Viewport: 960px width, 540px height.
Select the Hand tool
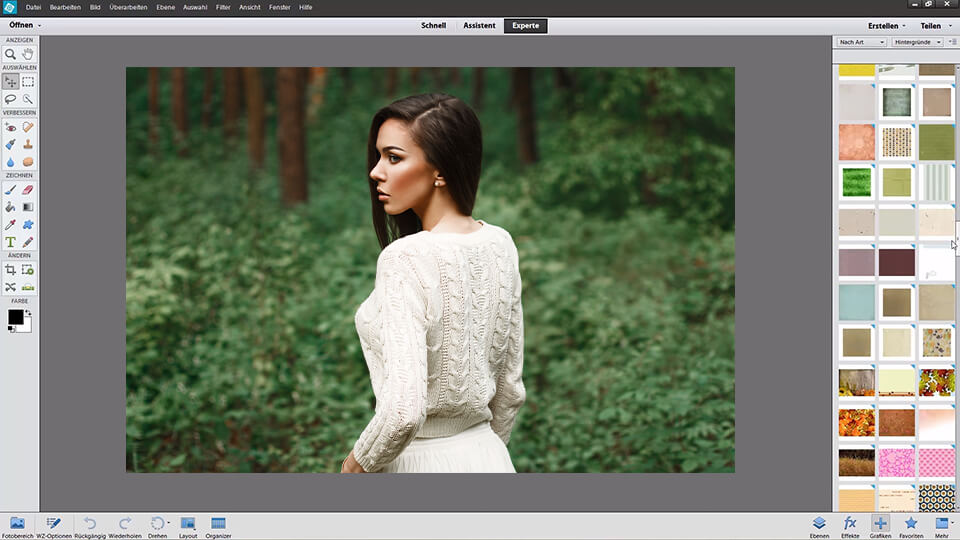click(x=28, y=54)
